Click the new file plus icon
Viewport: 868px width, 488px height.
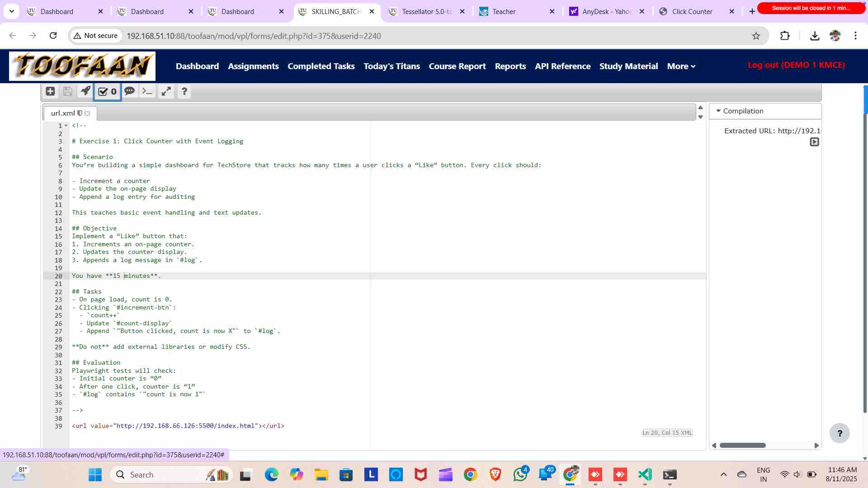coord(50,91)
